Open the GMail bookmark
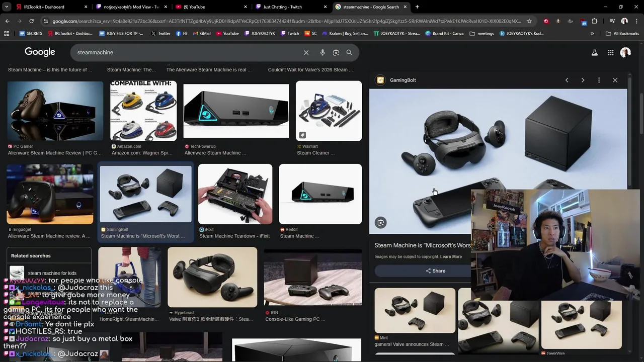 tap(201, 33)
